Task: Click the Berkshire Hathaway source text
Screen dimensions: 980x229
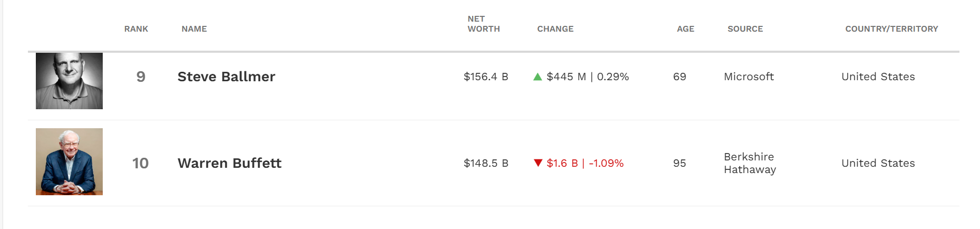Action: 749,163
